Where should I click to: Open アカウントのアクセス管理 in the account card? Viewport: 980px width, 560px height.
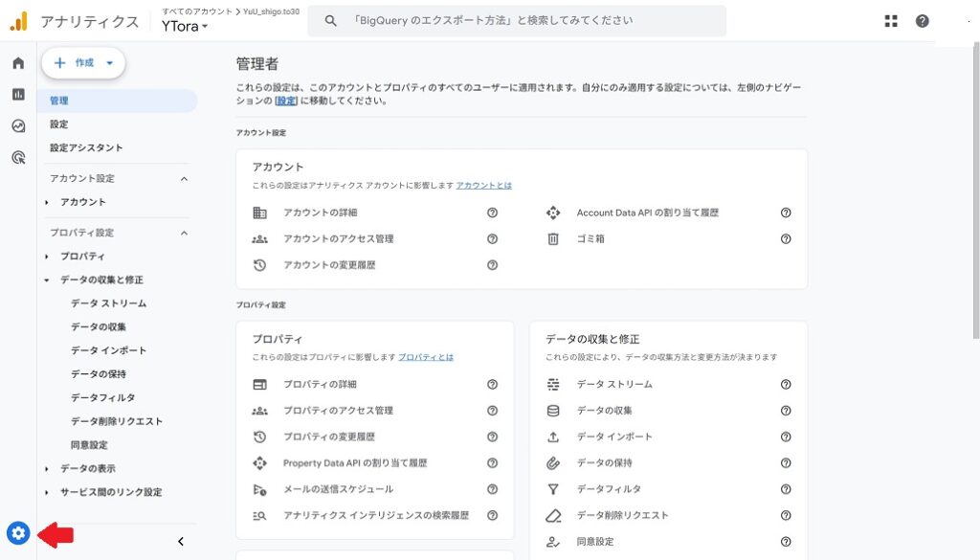(x=338, y=238)
